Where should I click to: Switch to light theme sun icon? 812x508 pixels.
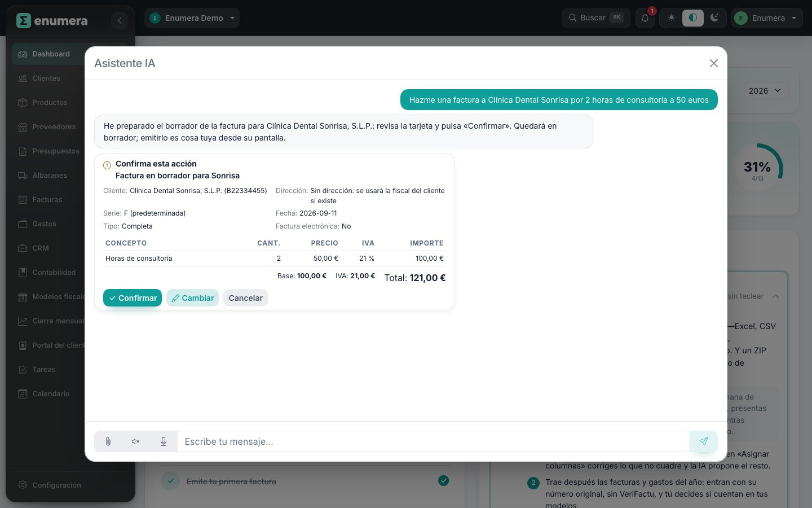(x=671, y=17)
